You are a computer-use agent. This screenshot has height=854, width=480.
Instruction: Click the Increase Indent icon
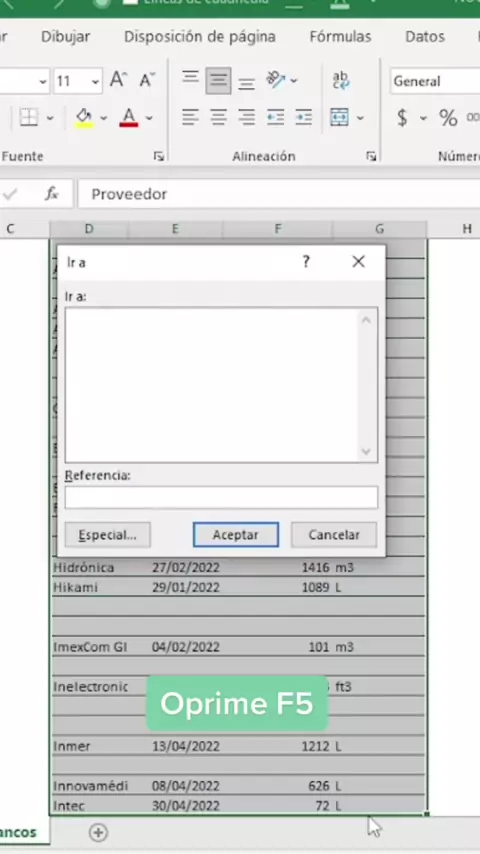[x=303, y=117]
